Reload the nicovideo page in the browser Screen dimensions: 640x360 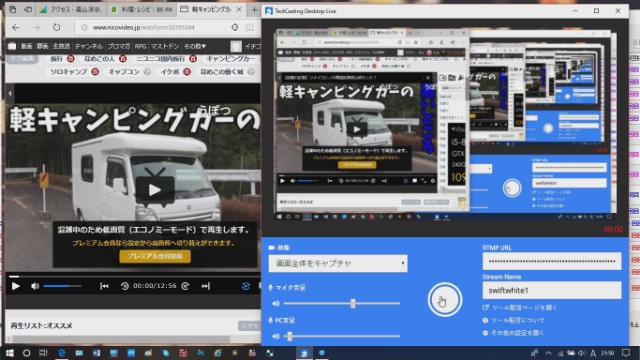pos(56,27)
